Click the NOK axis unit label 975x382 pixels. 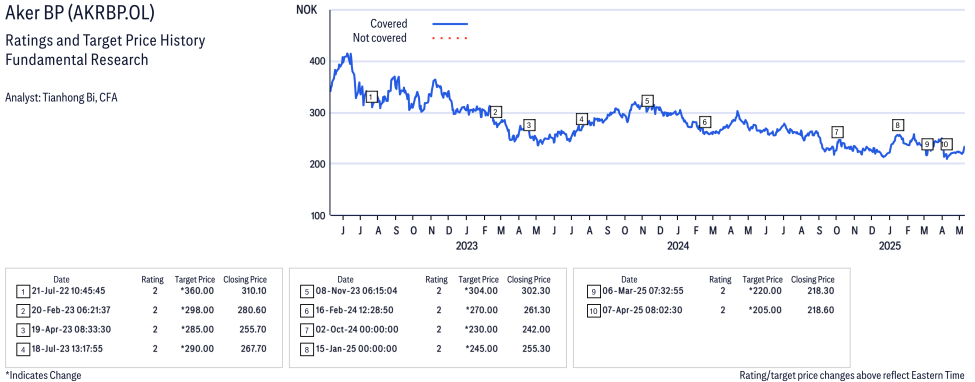point(306,8)
